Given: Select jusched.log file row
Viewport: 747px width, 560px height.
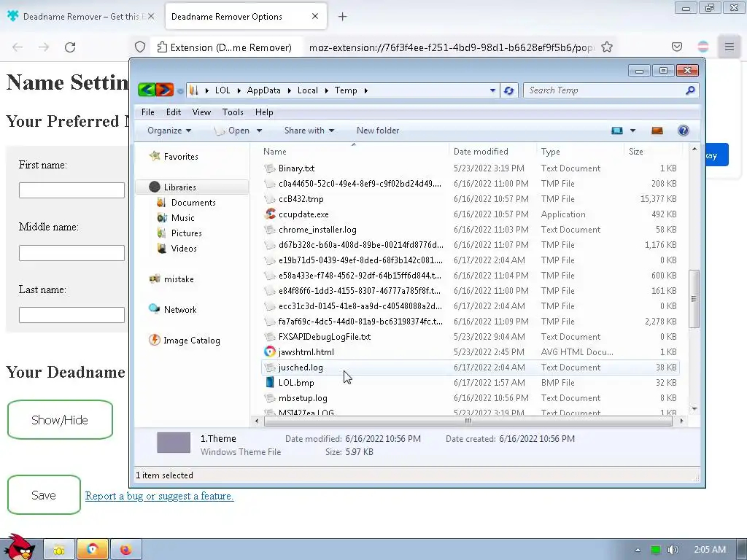Looking at the screenshot, I should click(470, 367).
